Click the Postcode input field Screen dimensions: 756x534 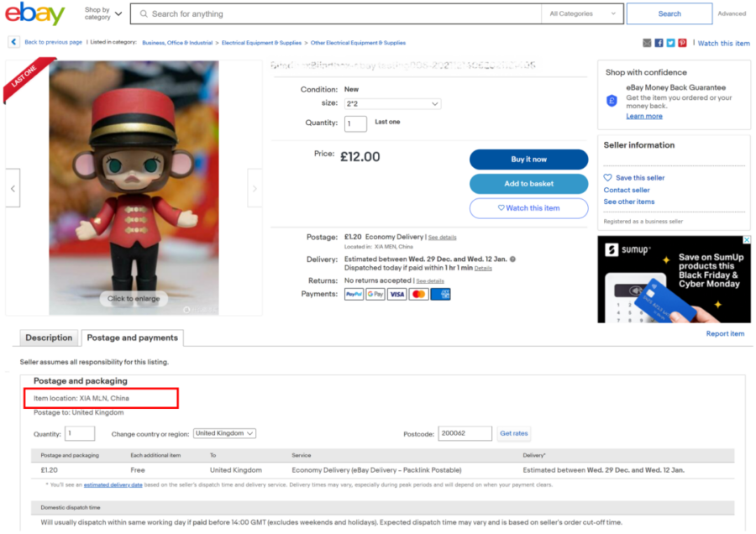point(465,433)
